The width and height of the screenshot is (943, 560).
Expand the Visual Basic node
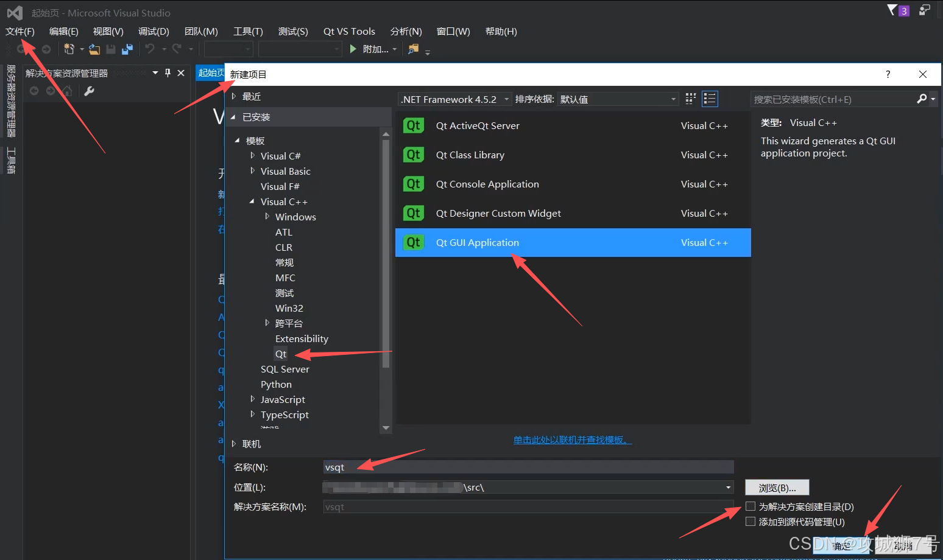point(253,171)
